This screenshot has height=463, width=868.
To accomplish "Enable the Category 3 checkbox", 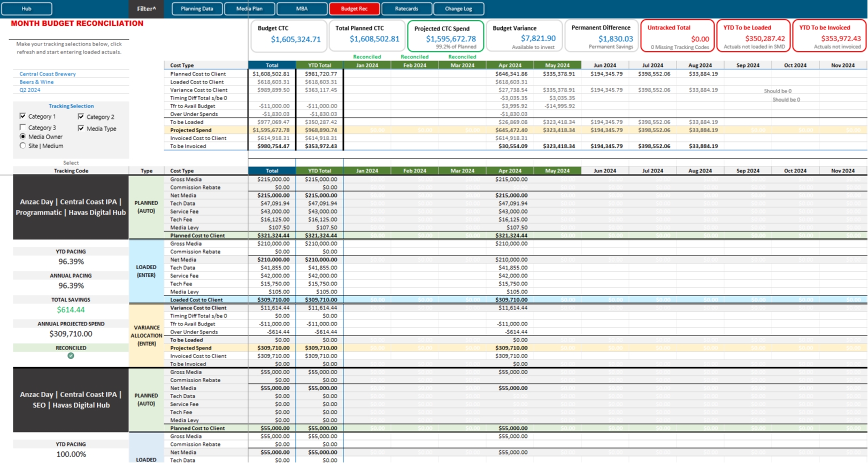I will coord(22,127).
